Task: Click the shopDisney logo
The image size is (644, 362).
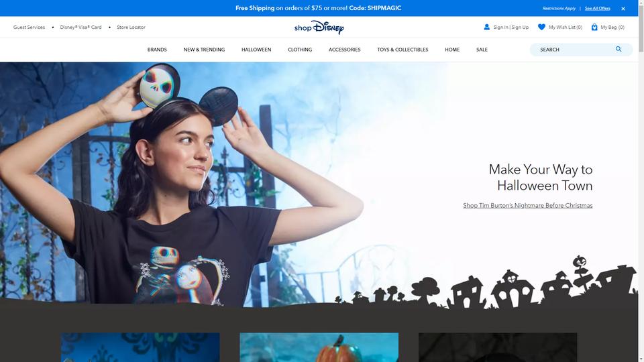Action: 319,27
